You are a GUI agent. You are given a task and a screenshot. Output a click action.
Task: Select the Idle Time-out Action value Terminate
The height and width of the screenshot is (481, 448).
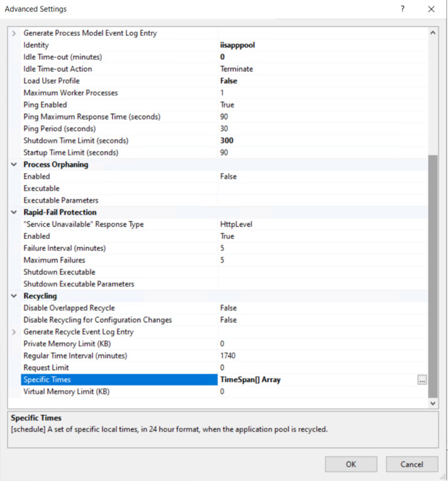pos(236,69)
